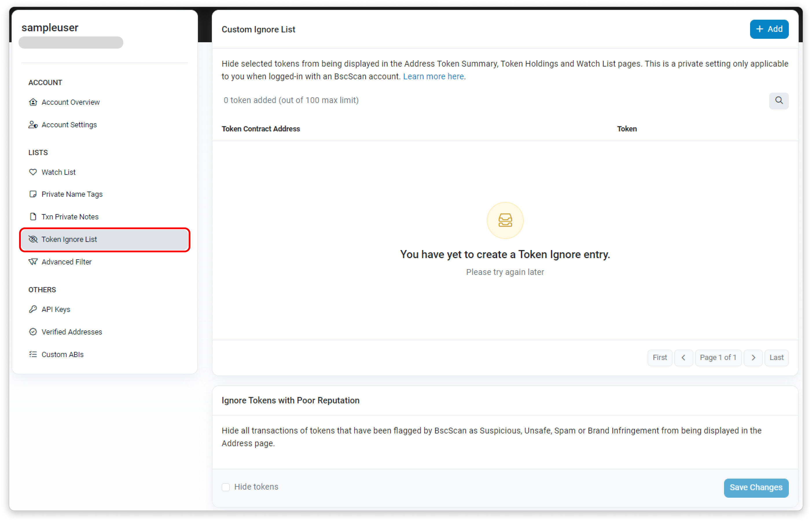Go to previous page with left chevron
This screenshot has height=522, width=812.
point(683,358)
